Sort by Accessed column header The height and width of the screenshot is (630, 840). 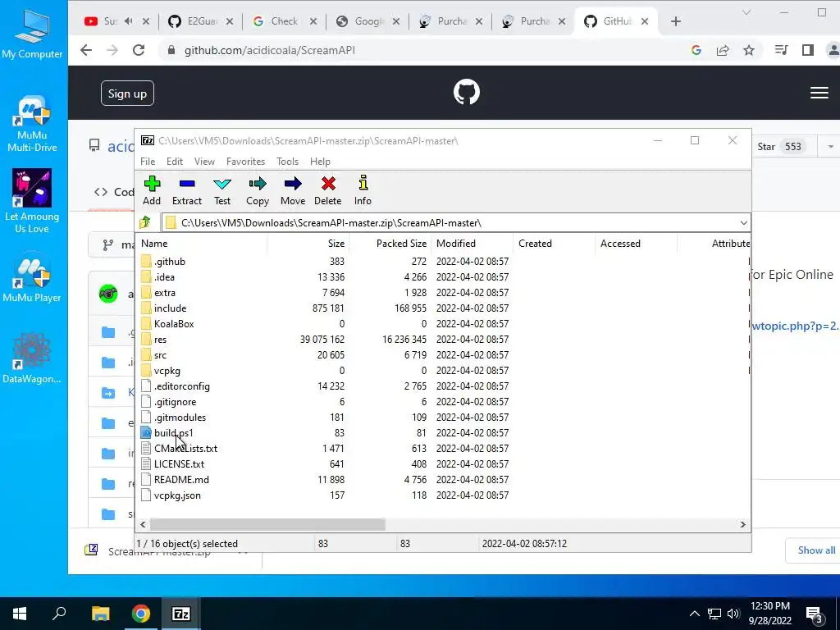pyautogui.click(x=636, y=243)
